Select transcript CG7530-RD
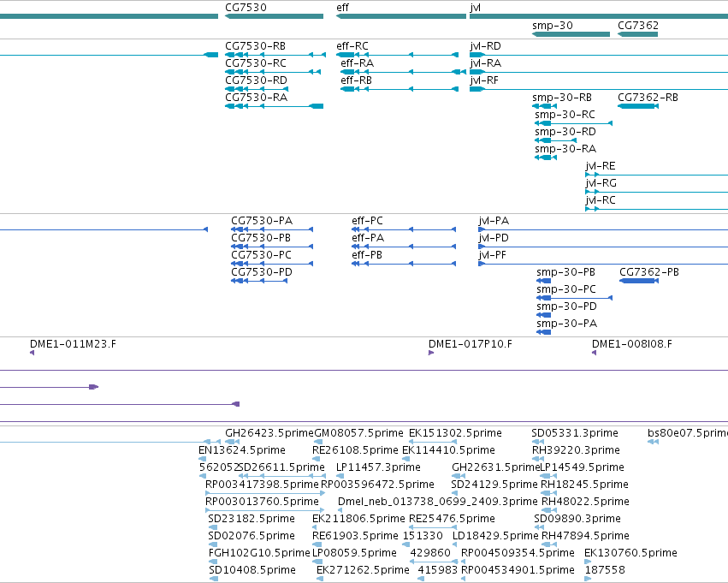This screenshot has height=583, width=728. tap(257, 89)
